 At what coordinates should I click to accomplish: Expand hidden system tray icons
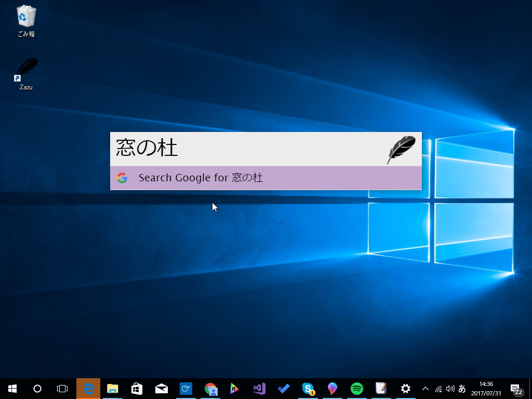click(x=425, y=388)
